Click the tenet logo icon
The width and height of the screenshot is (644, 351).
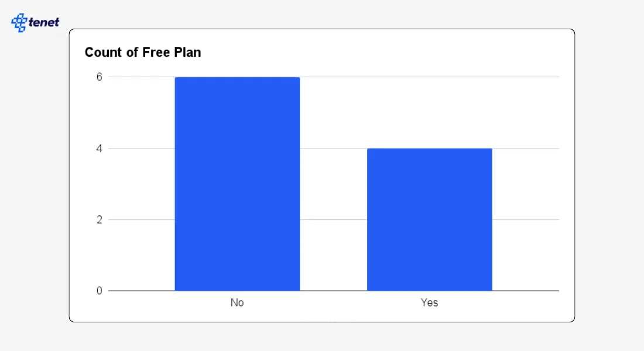pyautogui.click(x=19, y=23)
